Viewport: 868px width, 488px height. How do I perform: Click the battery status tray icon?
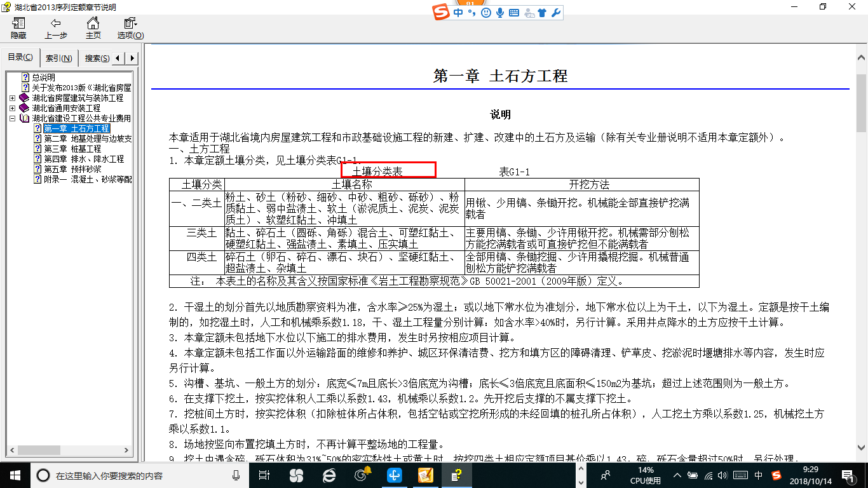pyautogui.click(x=694, y=475)
